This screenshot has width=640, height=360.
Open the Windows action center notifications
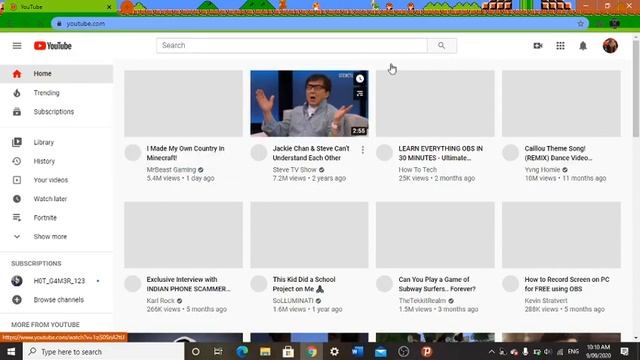pyautogui.click(x=624, y=351)
